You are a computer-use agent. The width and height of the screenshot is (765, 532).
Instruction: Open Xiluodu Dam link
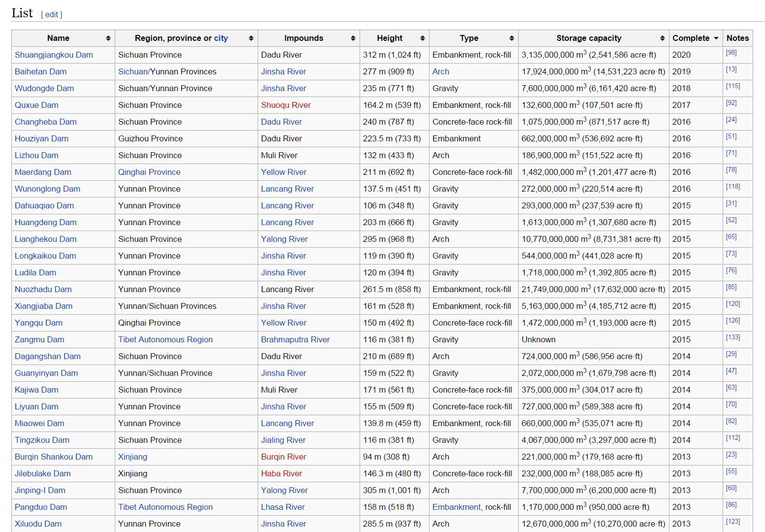38,524
